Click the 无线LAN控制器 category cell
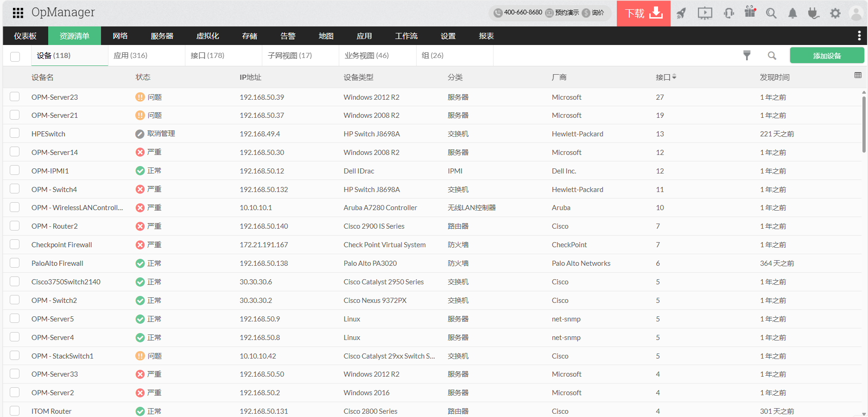868x417 pixels. tap(471, 208)
